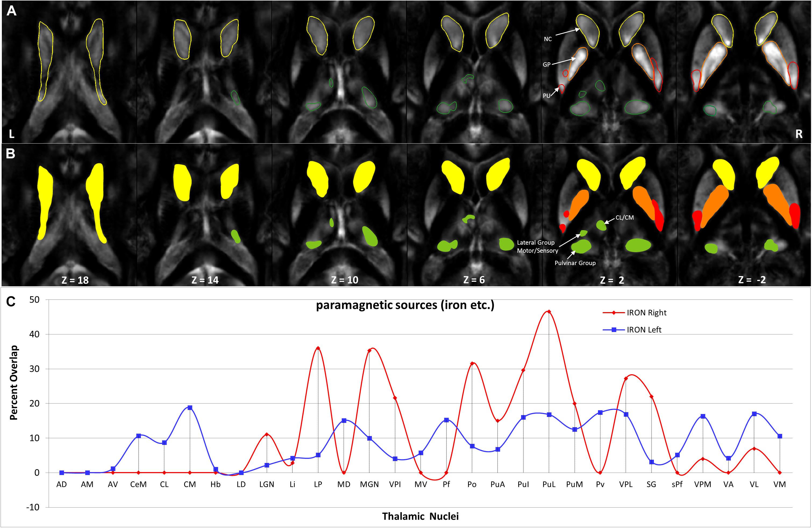812x528 pixels.
Task: Click the VPI x-axis label
Action: pyautogui.click(x=395, y=484)
